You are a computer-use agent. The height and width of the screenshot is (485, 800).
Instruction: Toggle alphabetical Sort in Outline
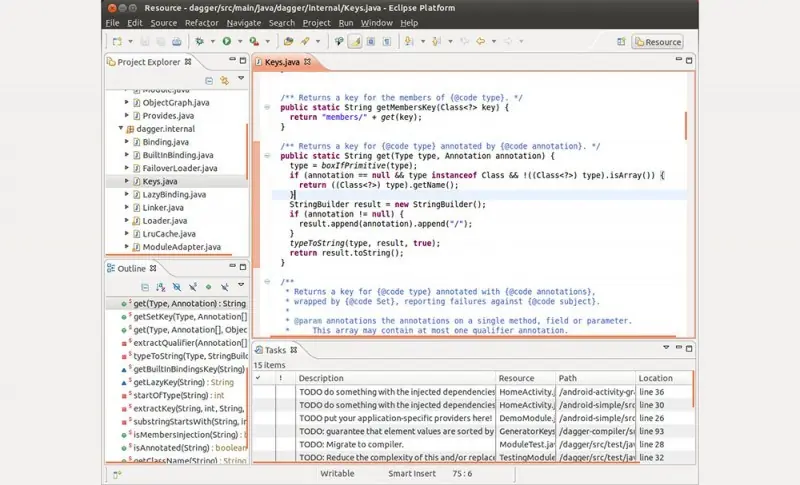point(161,287)
